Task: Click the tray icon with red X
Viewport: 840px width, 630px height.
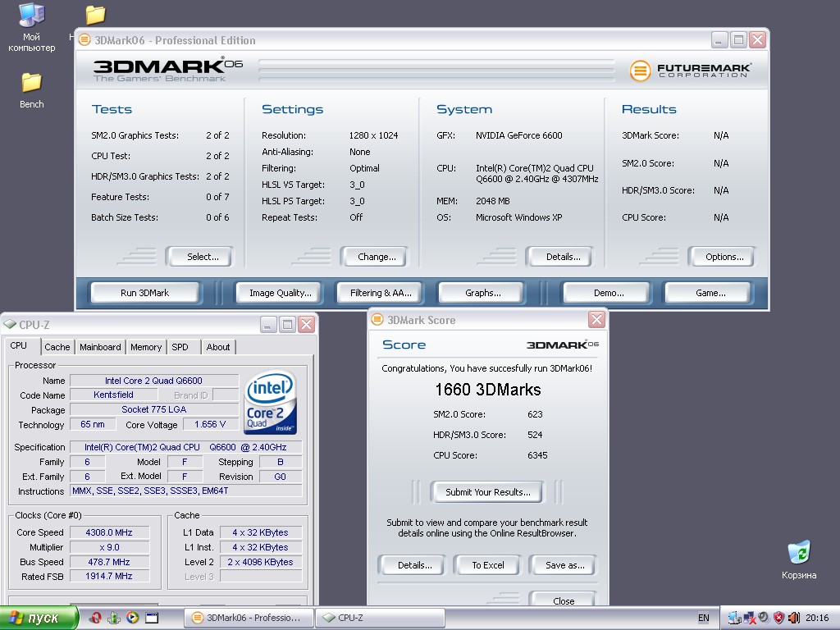Action: [x=749, y=618]
